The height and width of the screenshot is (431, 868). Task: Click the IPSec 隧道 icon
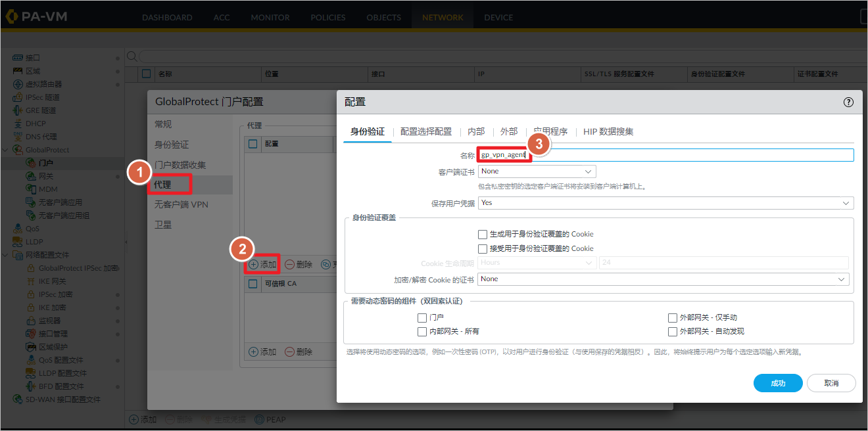point(18,97)
